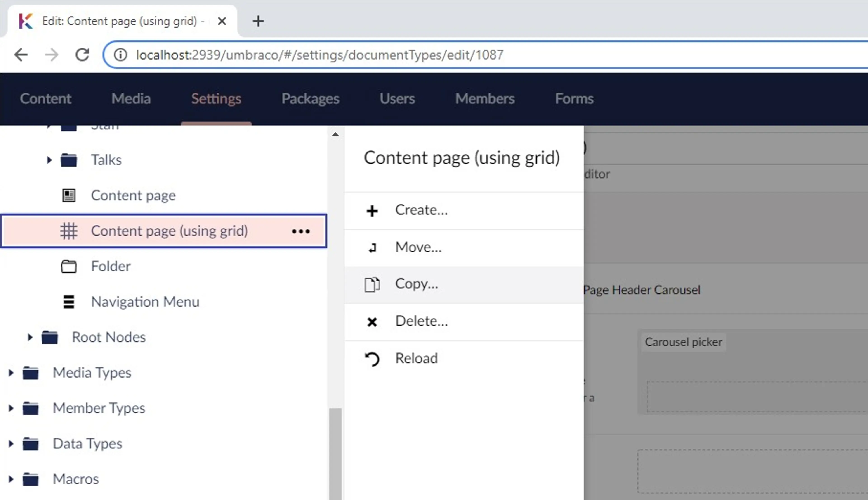Expand the Talks folder
This screenshot has height=500, width=868.
click(x=49, y=160)
